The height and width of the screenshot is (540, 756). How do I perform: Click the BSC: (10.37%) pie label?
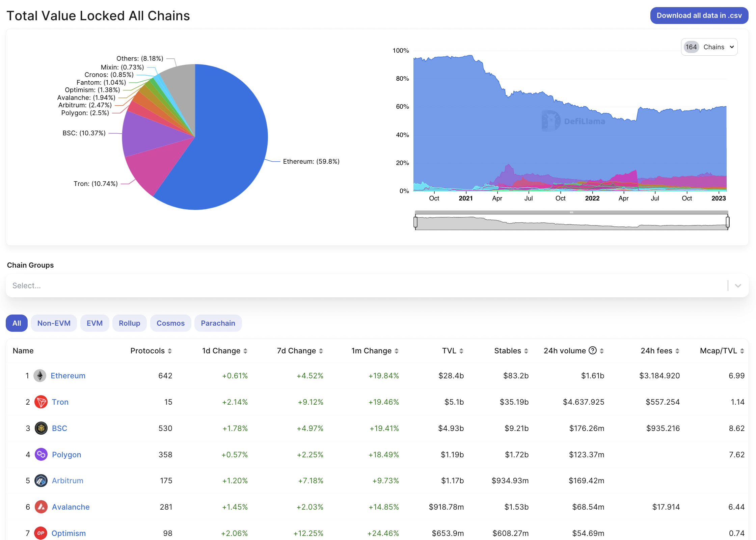tap(84, 133)
